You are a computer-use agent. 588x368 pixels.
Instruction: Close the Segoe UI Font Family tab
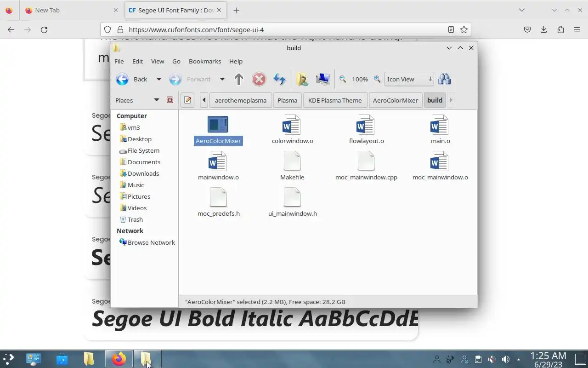pyautogui.click(x=219, y=10)
